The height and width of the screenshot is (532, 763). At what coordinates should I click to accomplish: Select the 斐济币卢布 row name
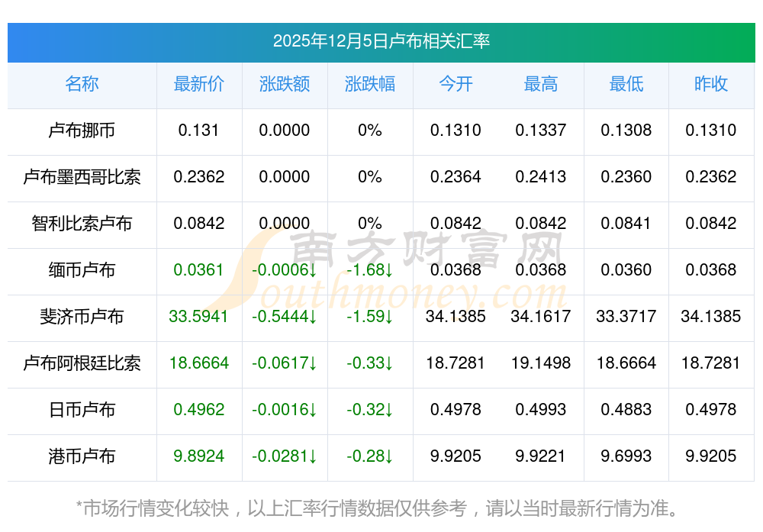click(82, 317)
